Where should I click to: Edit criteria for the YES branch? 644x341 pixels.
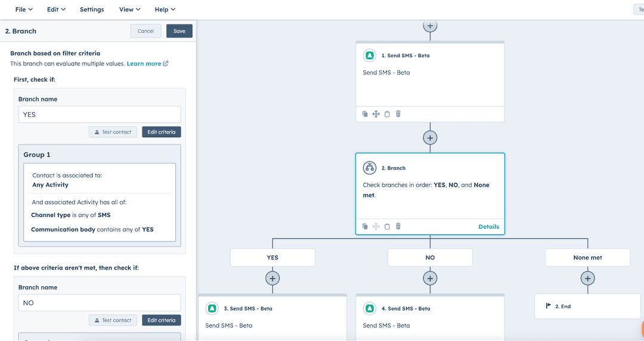[162, 132]
